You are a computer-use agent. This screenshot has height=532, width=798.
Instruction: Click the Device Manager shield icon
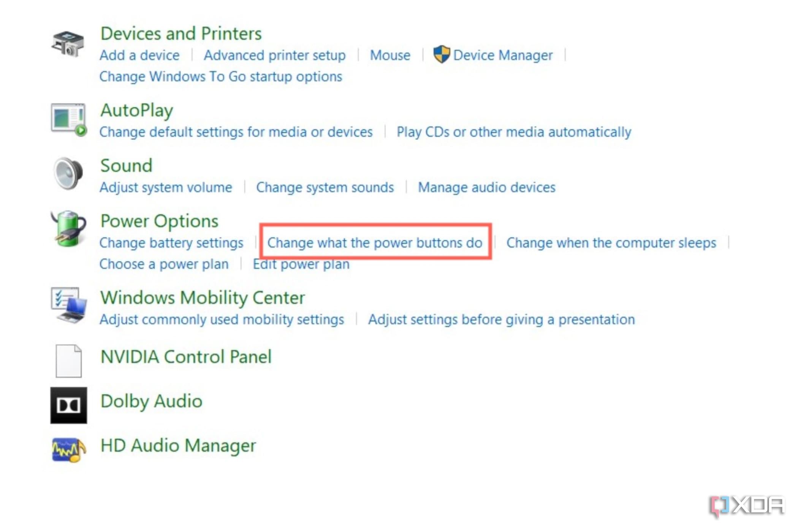point(442,55)
